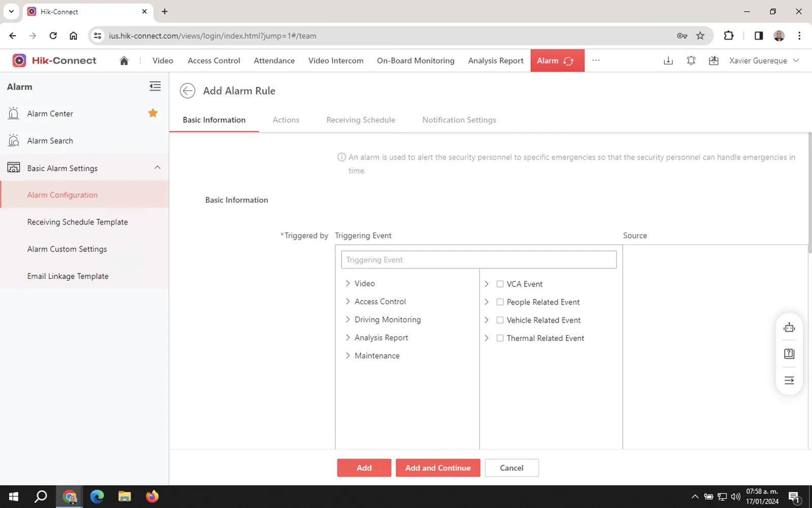Reload the page
Screen dimensions: 812x508
53,36
